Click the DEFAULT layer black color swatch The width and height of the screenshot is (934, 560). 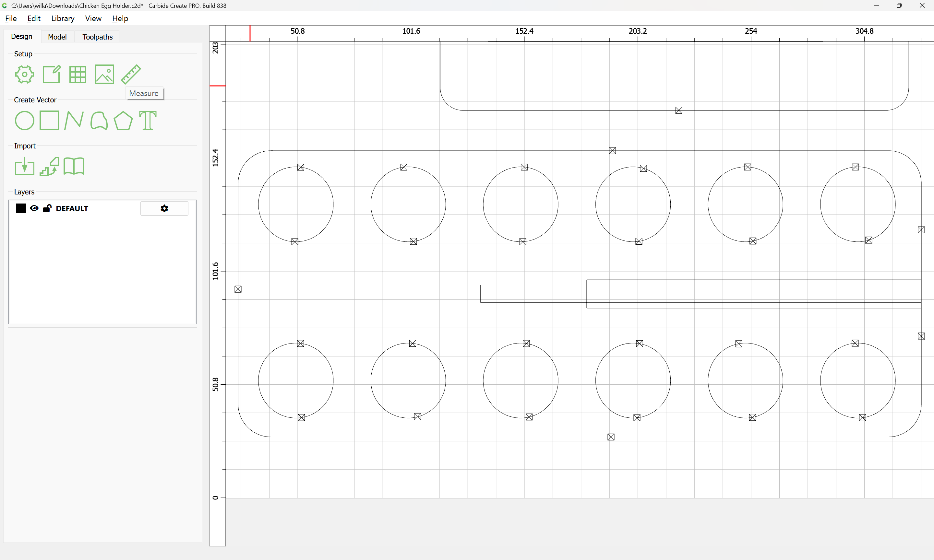(21, 208)
